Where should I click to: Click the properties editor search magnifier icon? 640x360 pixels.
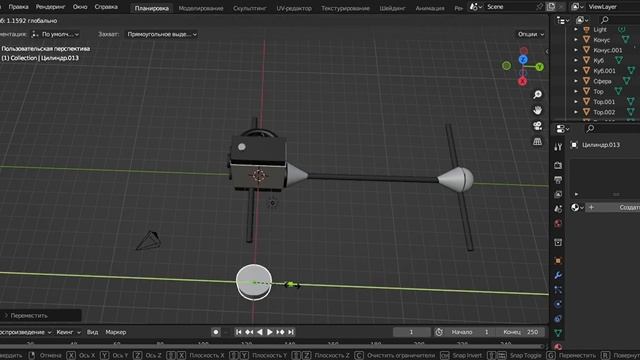coord(590,129)
